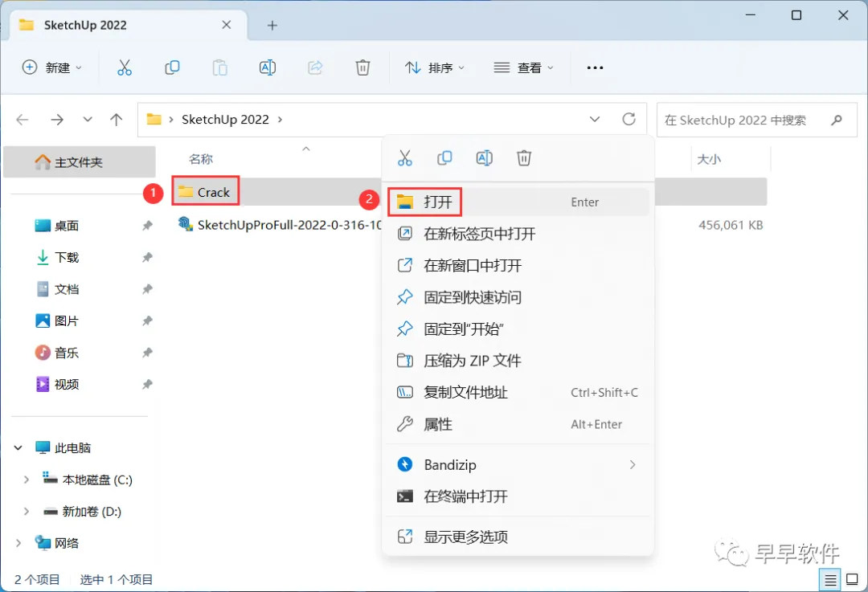Open recent locations chevron dropdown
This screenshot has width=868, height=592.
88,120
